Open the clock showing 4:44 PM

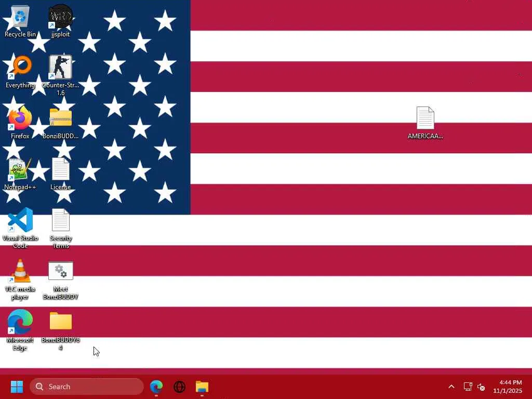coord(508,387)
